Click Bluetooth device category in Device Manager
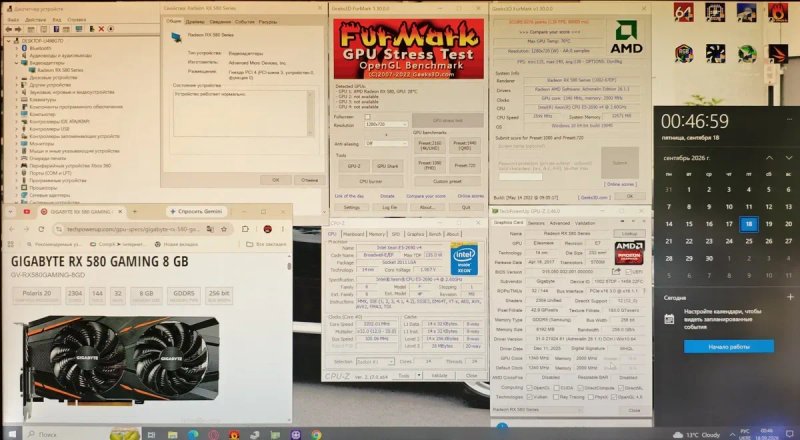This screenshot has height=440, width=800. (x=40, y=48)
